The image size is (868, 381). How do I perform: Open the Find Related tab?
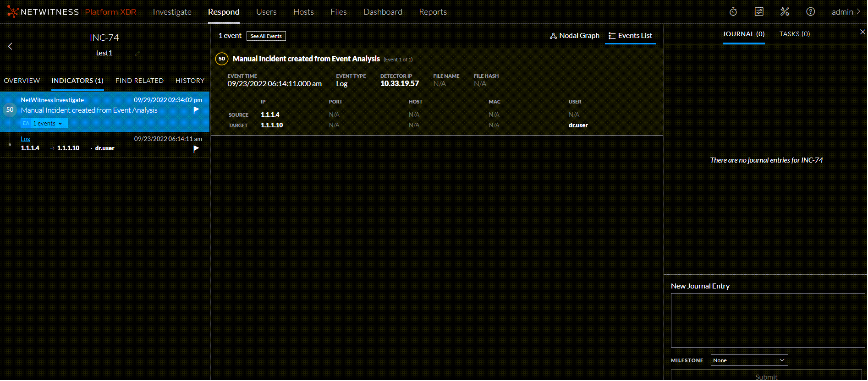(x=139, y=81)
